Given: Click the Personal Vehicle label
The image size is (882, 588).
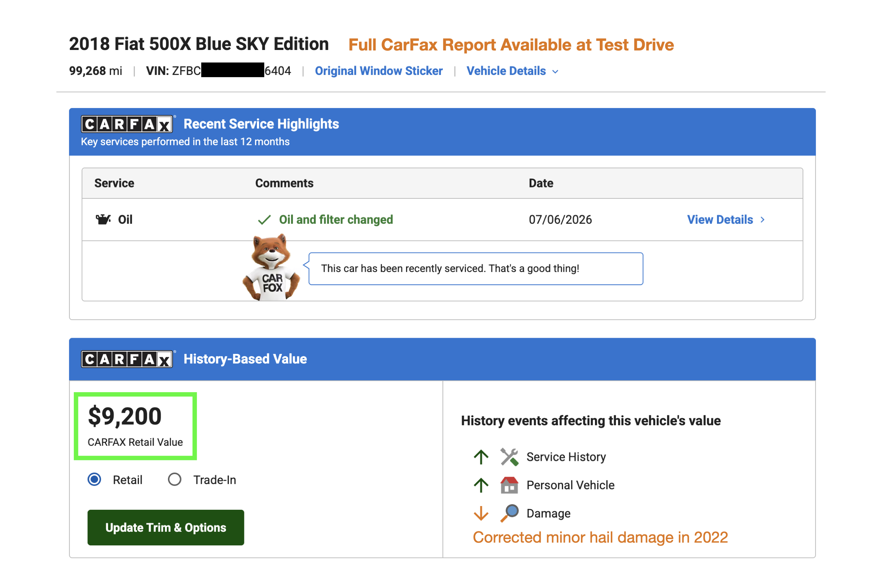Looking at the screenshot, I should tap(570, 485).
